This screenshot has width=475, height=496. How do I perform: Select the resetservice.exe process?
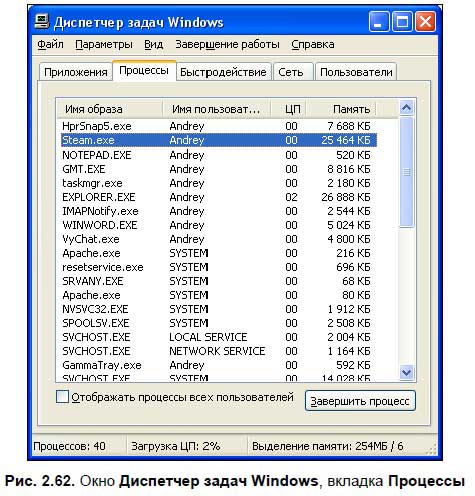(x=219, y=267)
